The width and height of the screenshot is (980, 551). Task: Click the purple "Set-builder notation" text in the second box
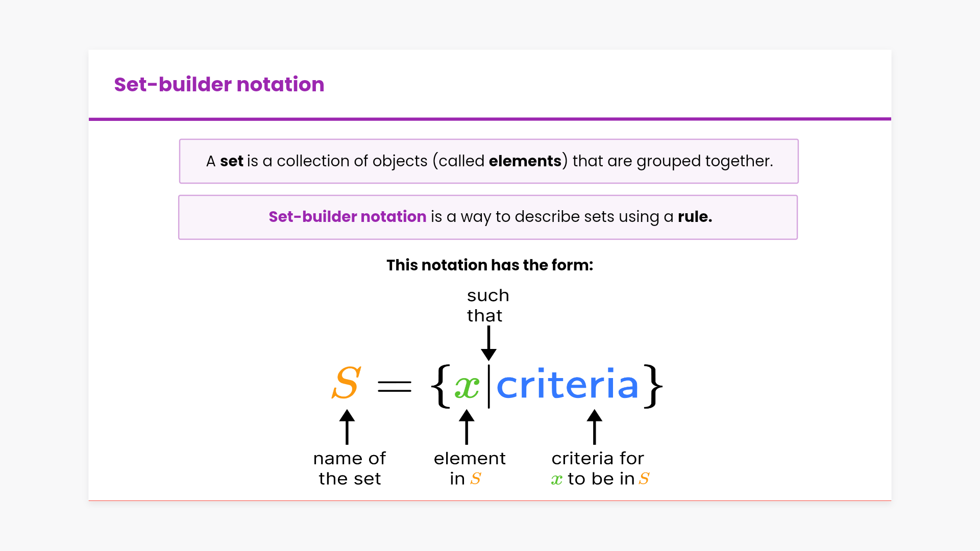pos(347,217)
